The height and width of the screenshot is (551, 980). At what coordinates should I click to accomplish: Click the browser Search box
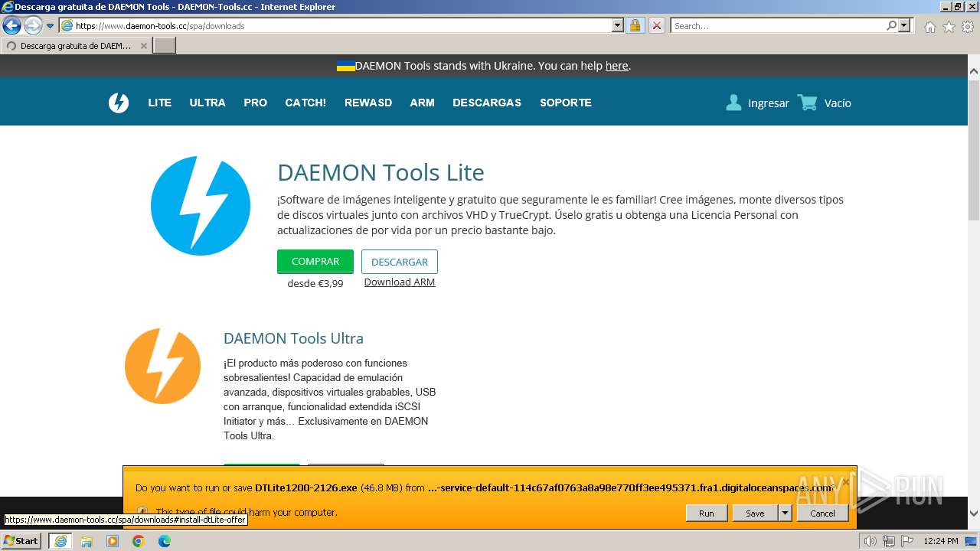(778, 25)
